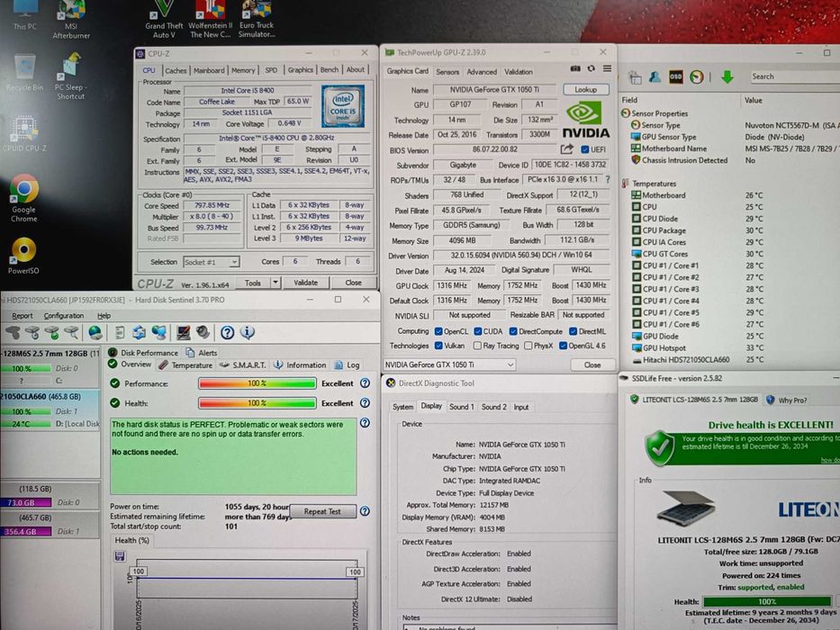Viewport: 840px width, 630px height.
Task: Toggle the UEFI checkbox
Action: 584,150
